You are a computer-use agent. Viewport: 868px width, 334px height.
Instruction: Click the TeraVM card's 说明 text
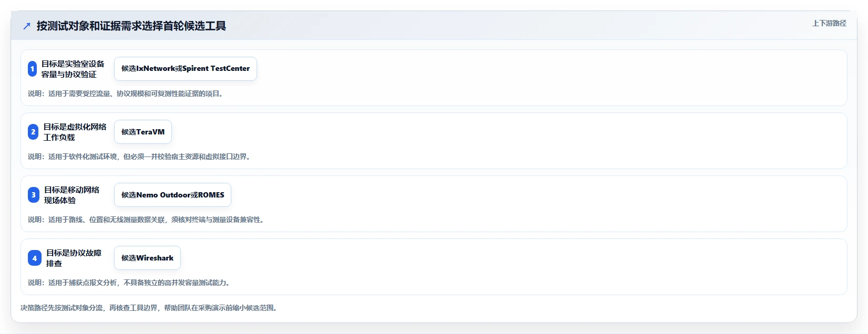140,156
